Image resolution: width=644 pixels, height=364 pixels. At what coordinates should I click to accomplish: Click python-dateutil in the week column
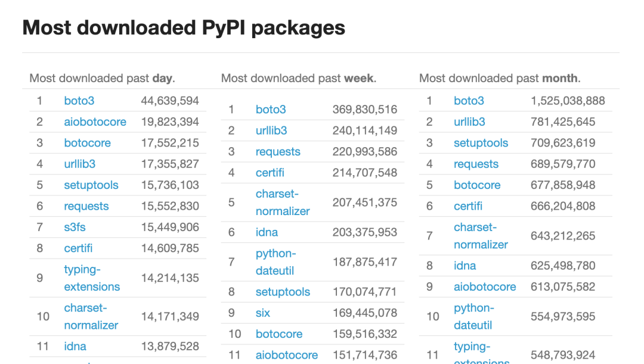pos(275,262)
